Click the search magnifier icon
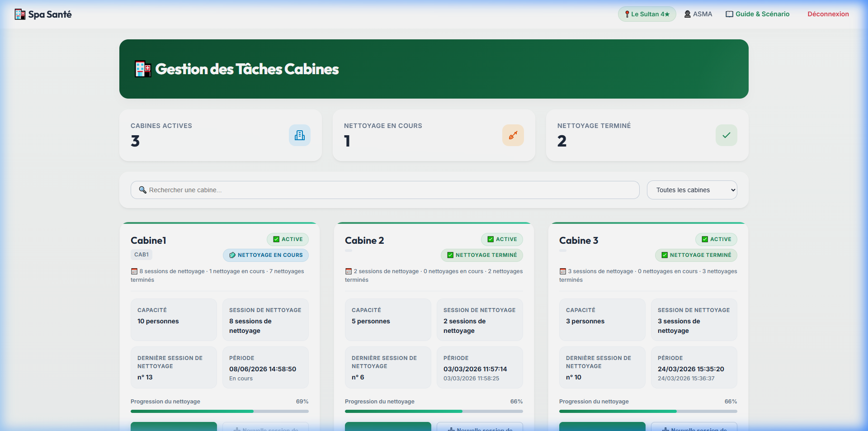868x431 pixels. [142, 190]
